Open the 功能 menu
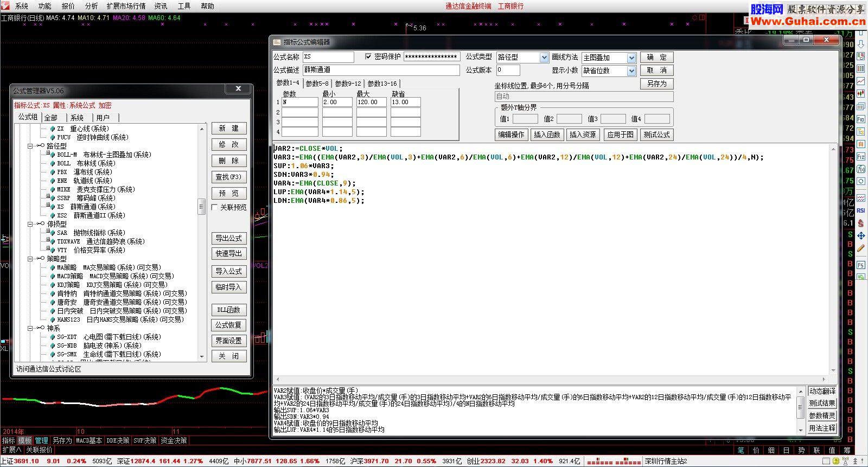The width and height of the screenshot is (868, 467). [x=45, y=6]
